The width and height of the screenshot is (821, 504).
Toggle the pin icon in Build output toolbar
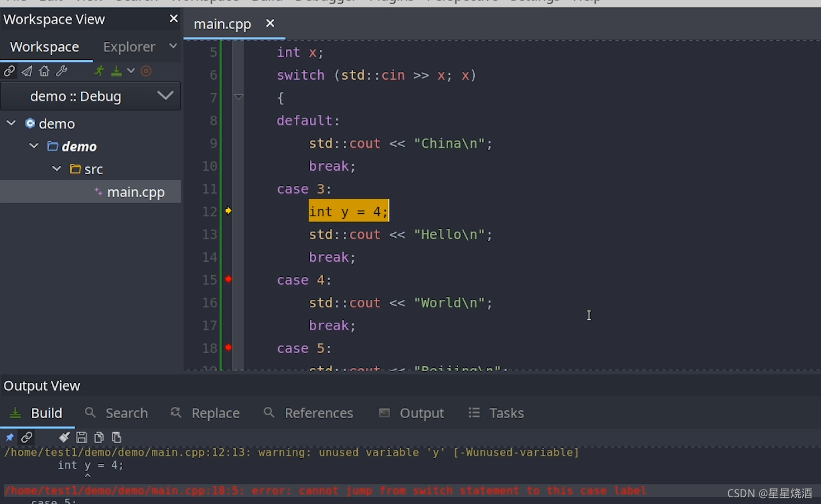(x=9, y=437)
